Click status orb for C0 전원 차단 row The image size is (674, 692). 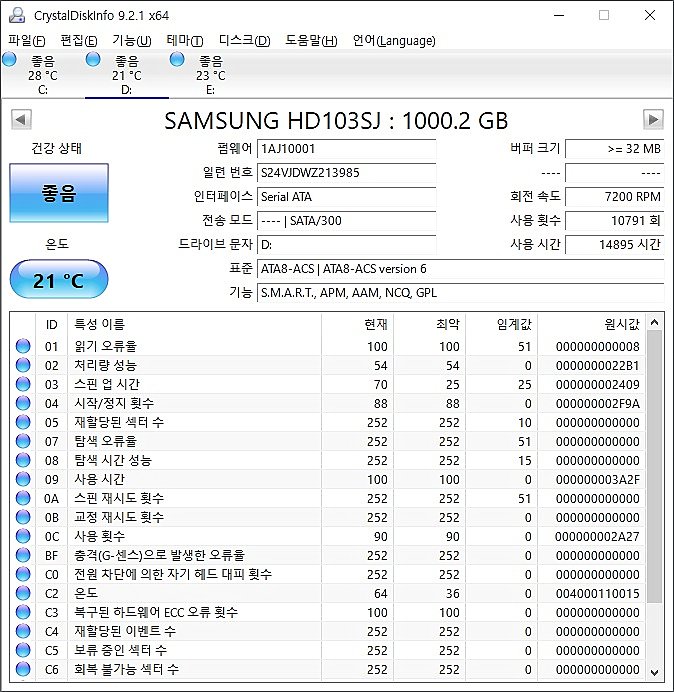pos(23,574)
